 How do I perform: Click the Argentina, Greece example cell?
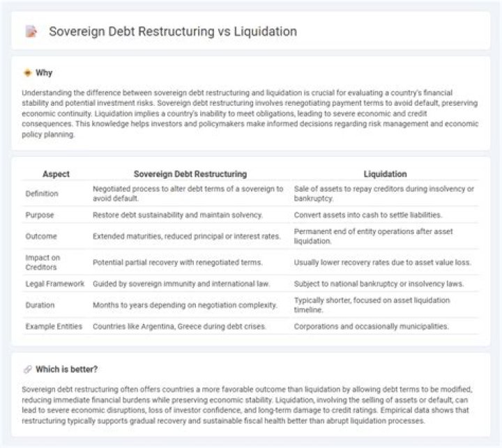(x=179, y=326)
